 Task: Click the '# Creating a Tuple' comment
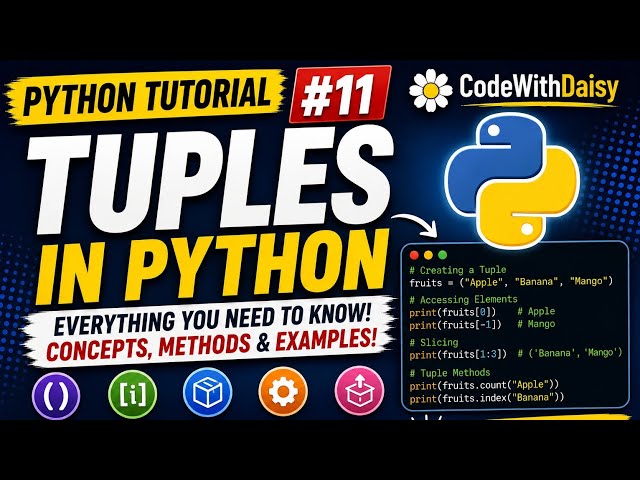click(458, 270)
